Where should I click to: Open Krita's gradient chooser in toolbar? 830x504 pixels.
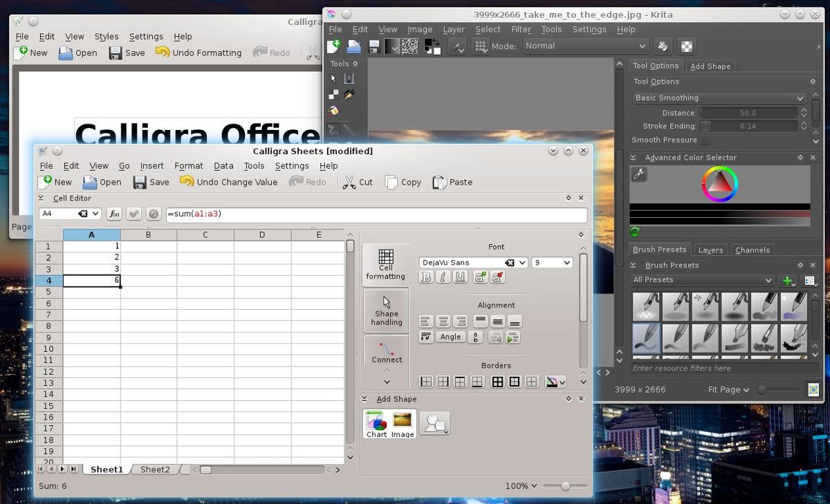[x=392, y=46]
